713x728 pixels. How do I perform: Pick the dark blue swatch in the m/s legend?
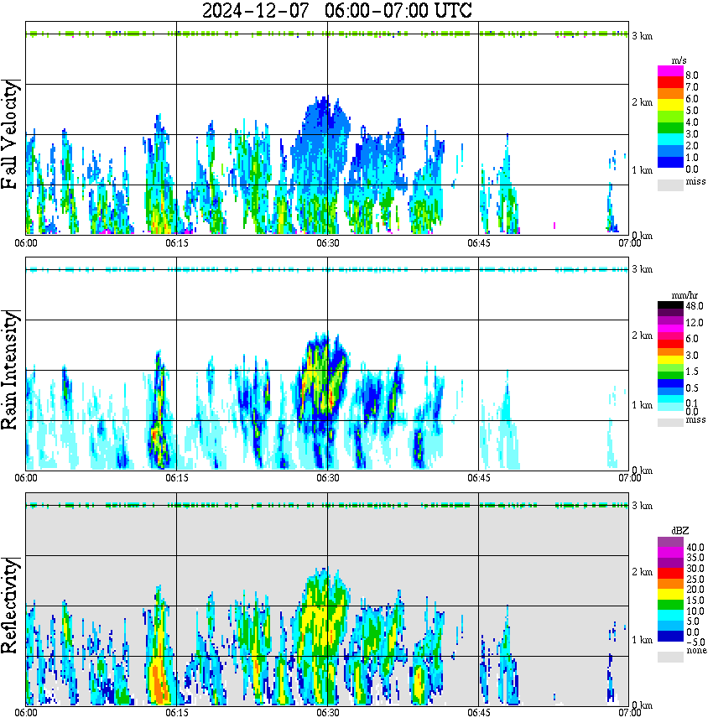pos(670,162)
